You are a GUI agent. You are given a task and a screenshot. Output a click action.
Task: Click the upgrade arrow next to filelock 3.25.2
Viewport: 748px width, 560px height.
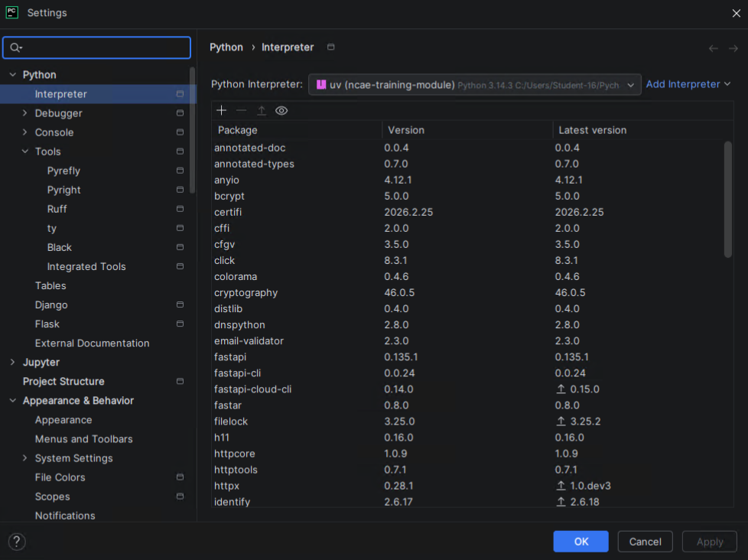561,422
